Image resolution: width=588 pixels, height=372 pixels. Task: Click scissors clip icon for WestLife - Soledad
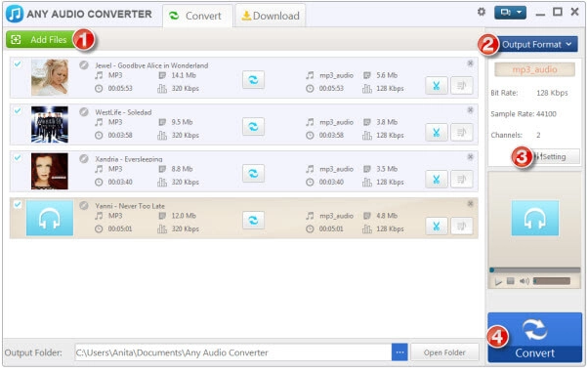437,133
